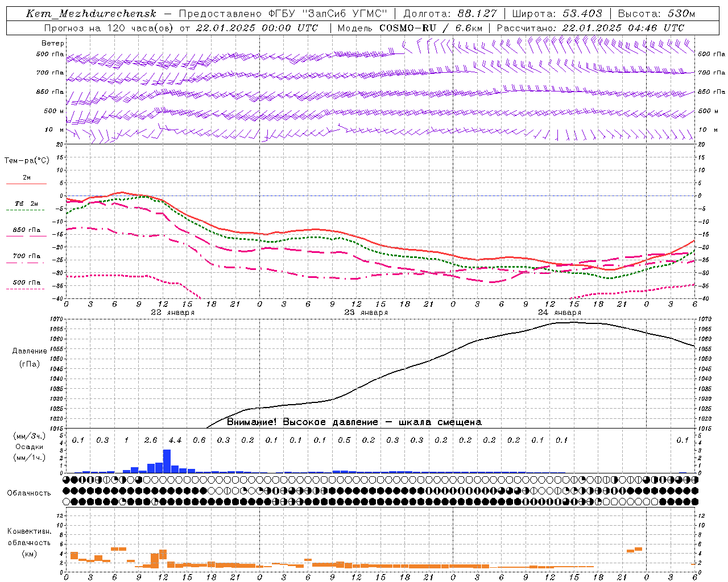Image resolution: width=728 pixels, height=582 pixels.
Task: Click the 24 января date label
Action: point(560,313)
